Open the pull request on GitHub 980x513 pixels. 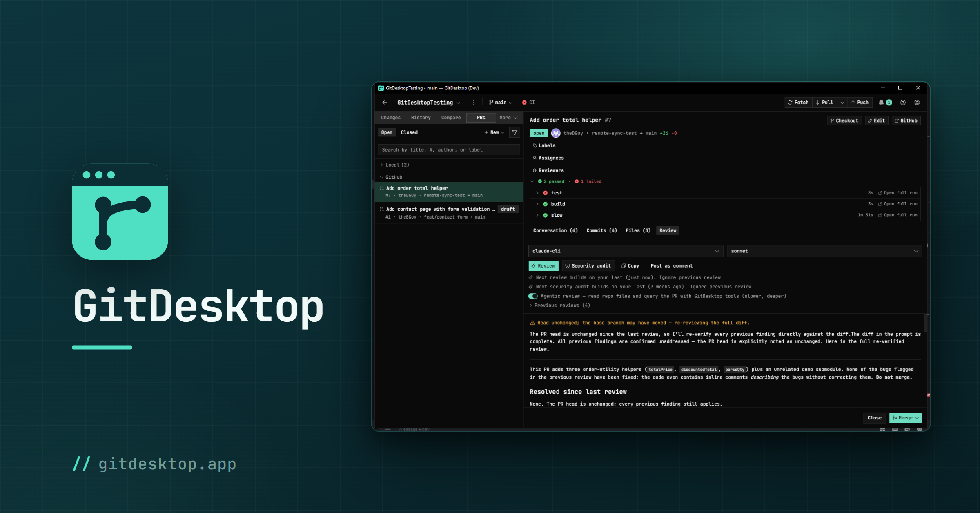pyautogui.click(x=906, y=120)
